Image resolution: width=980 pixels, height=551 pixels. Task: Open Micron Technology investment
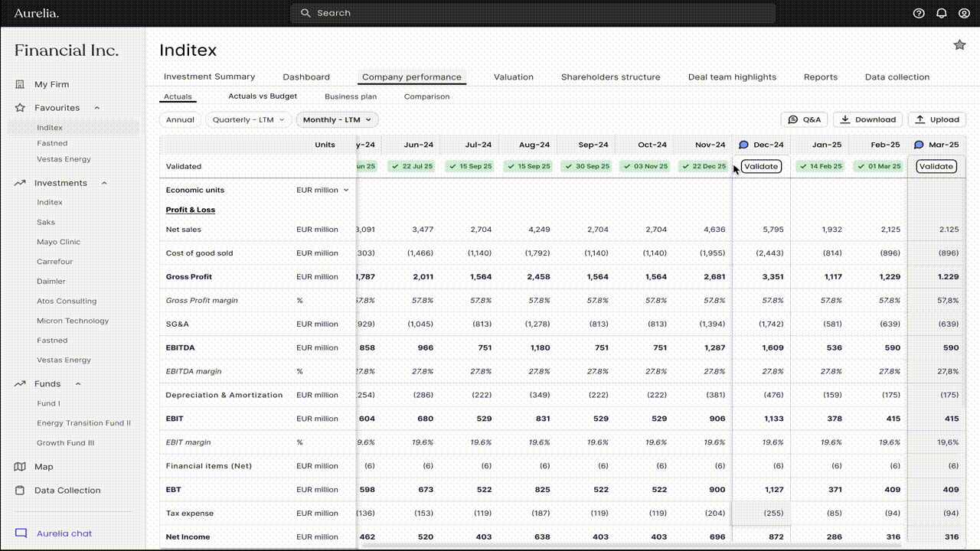73,321
